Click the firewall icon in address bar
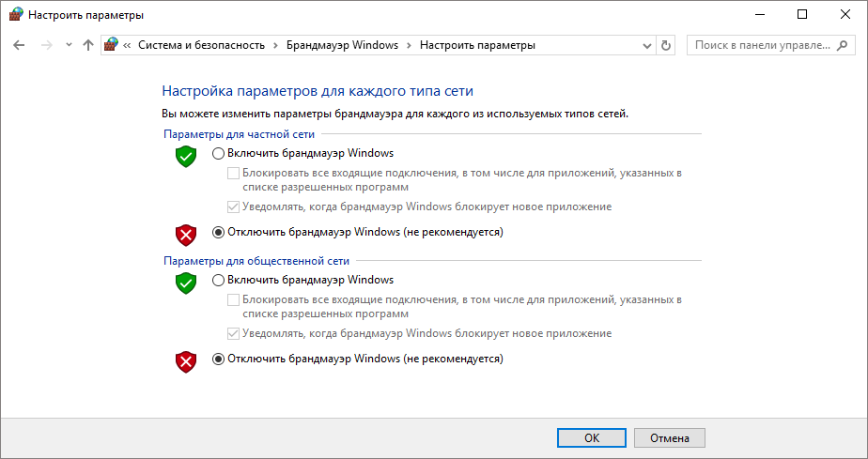The width and height of the screenshot is (868, 459). (x=111, y=45)
